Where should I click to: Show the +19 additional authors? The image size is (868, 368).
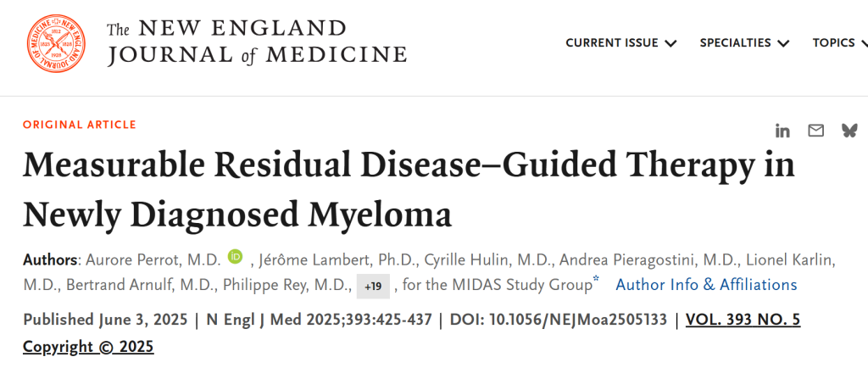[x=373, y=286]
